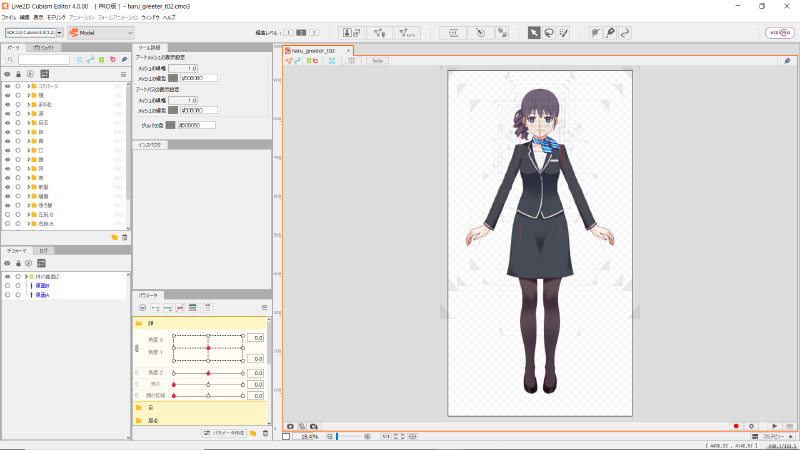Viewport: 800px width, 450px height.
Task: Click the green grid filter icon in parts panel
Action: (x=102, y=60)
